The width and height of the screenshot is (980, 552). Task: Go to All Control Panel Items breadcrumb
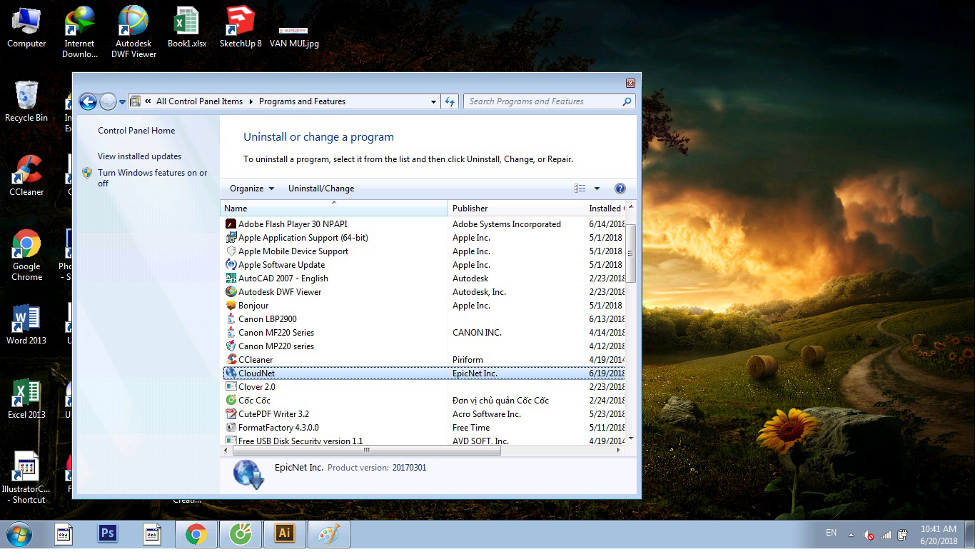click(199, 101)
